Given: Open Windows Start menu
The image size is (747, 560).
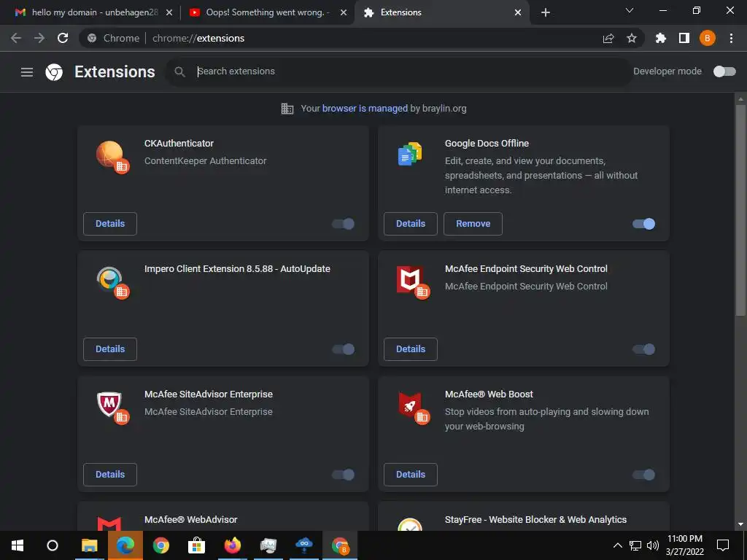Looking at the screenshot, I should click(18, 545).
